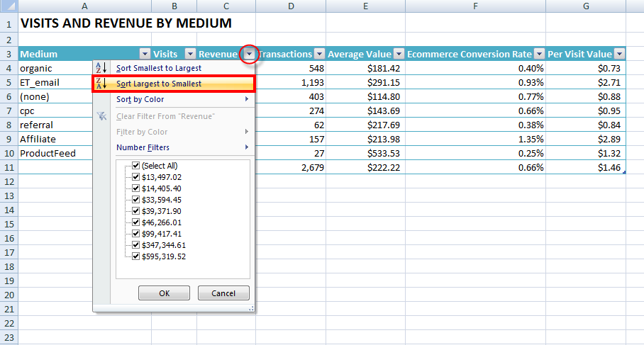Open the Visits column filter dropdown
Viewport: 644px width, 345px height.
(190, 54)
